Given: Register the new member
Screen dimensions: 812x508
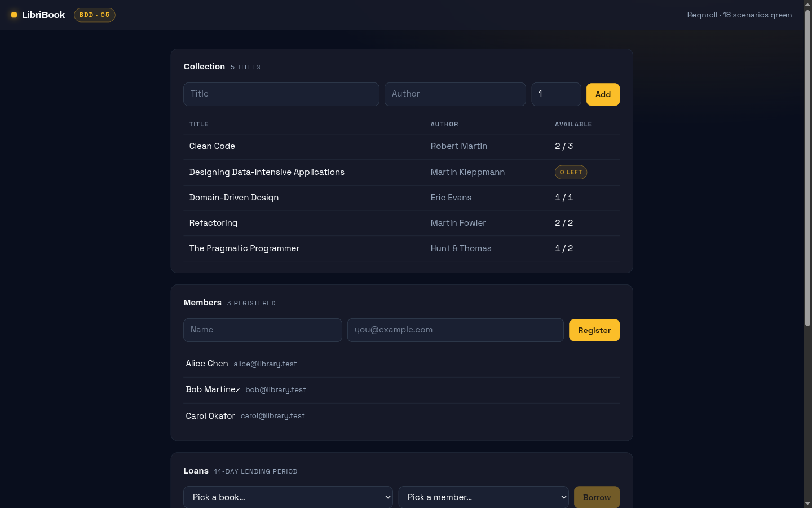Looking at the screenshot, I should (x=594, y=330).
